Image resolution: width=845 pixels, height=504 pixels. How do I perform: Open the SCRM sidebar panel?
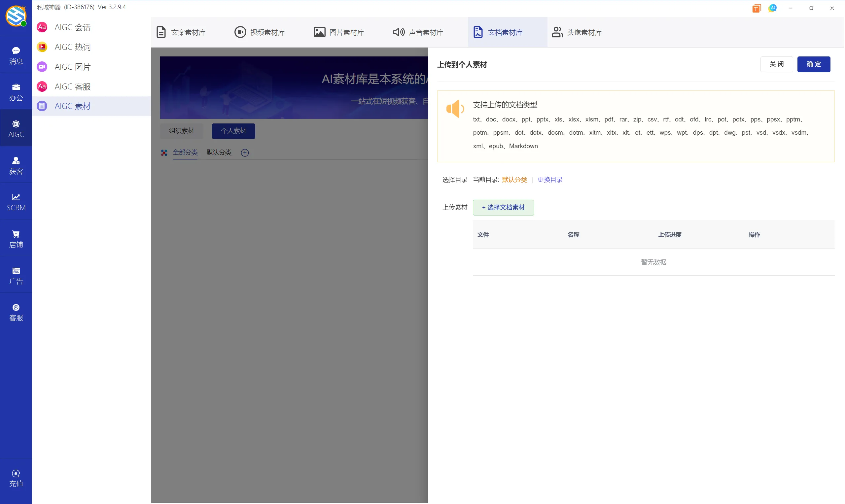(x=16, y=201)
